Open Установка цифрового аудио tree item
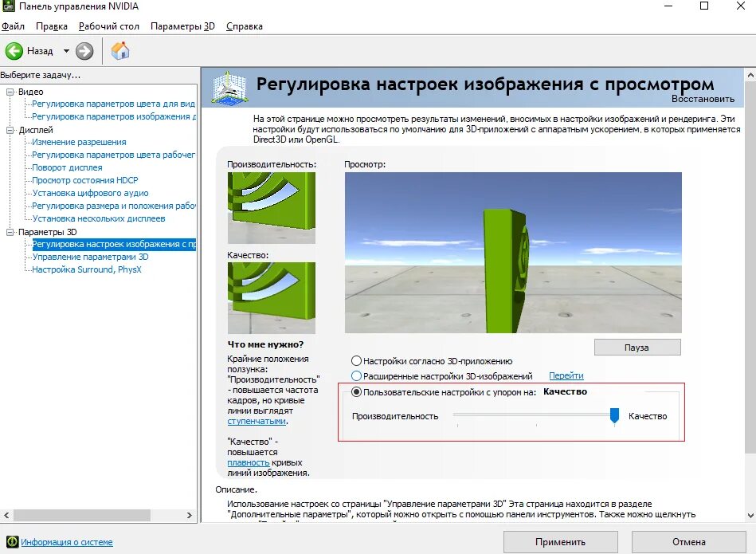 (x=90, y=193)
